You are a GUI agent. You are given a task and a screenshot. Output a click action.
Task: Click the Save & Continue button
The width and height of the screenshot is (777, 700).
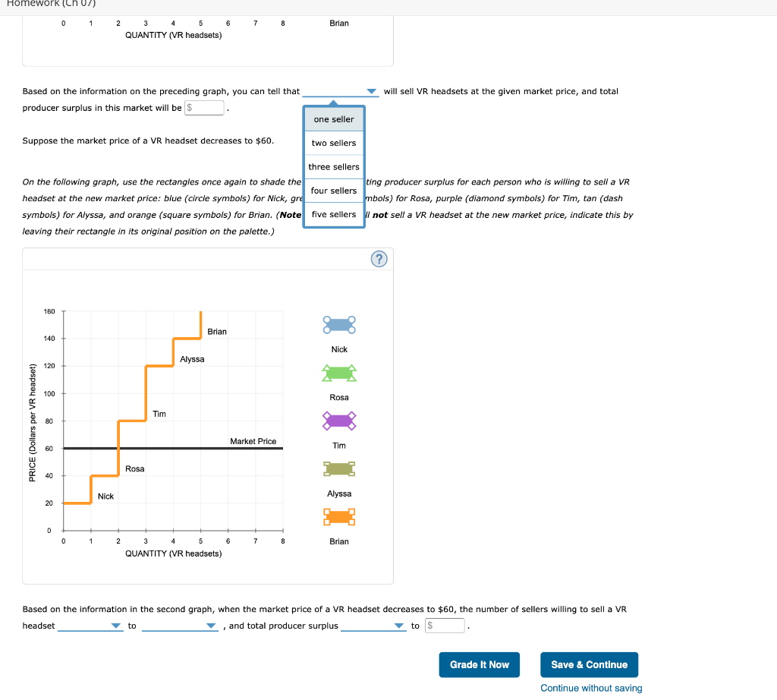pos(589,665)
